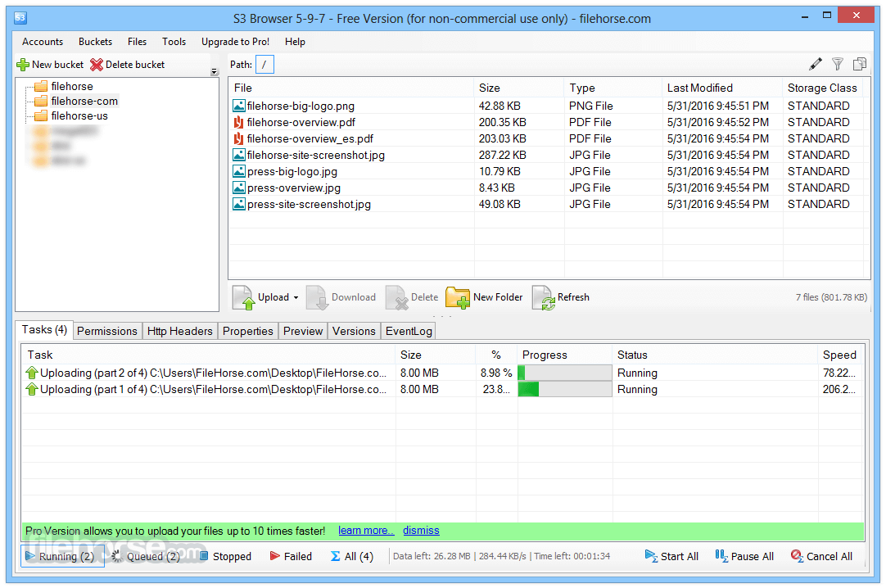Click the red X Delete bucket icon
The width and height of the screenshot is (886, 588).
97,65
